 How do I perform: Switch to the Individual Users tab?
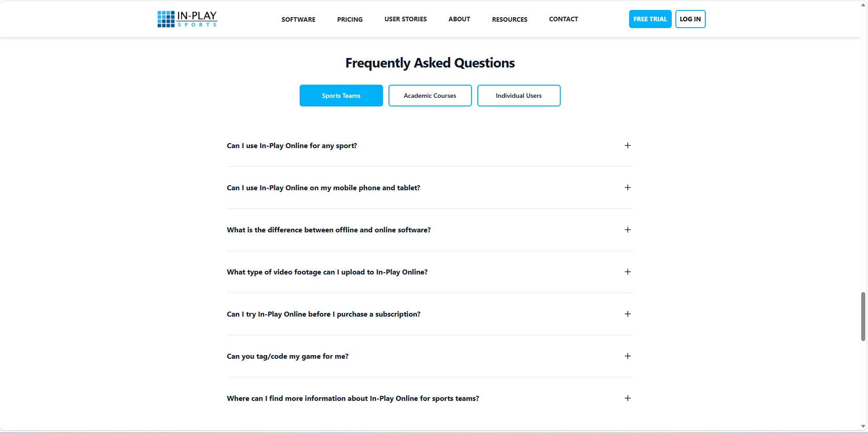[519, 96]
